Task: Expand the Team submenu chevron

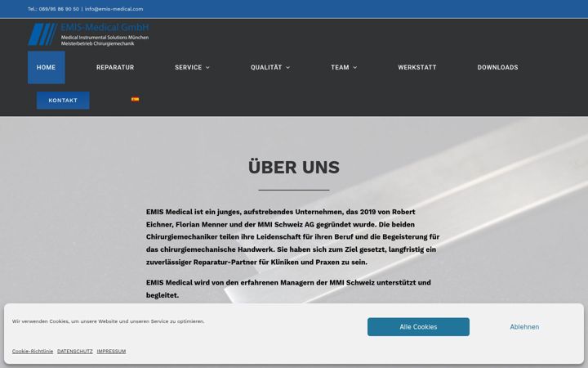Action: pos(355,68)
